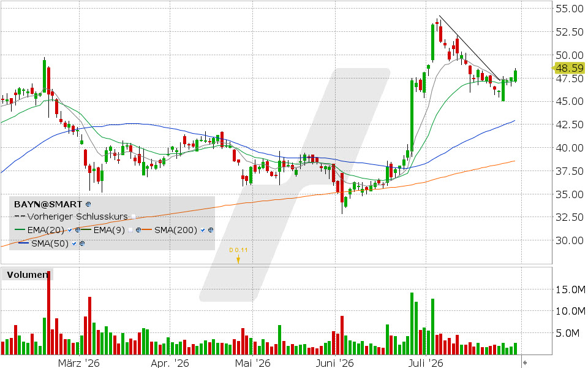The image size is (588, 368).
Task: Click the dark green EMA(9) legend swatch
Action: click(x=86, y=229)
